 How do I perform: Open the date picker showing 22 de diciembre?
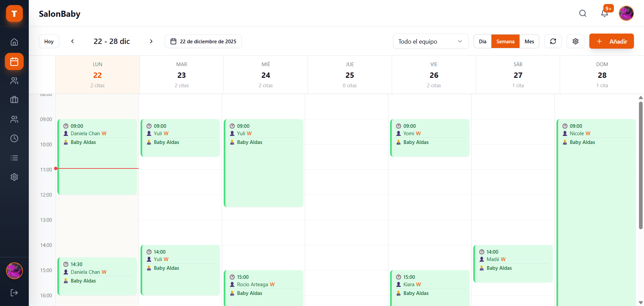(x=203, y=41)
